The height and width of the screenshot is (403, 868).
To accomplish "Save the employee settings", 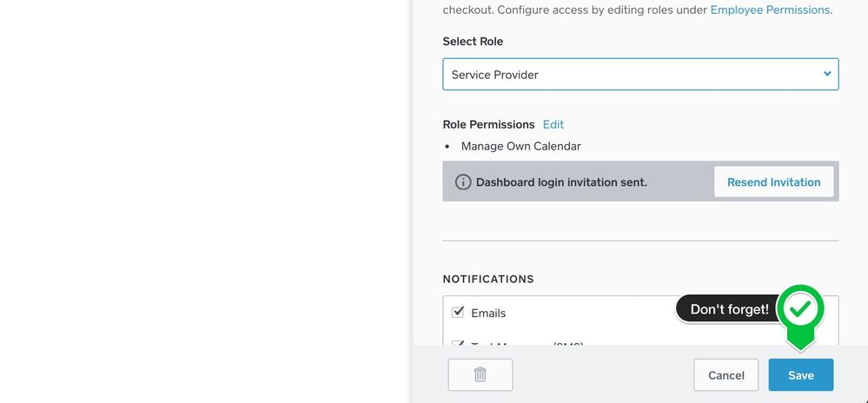I will point(801,375).
